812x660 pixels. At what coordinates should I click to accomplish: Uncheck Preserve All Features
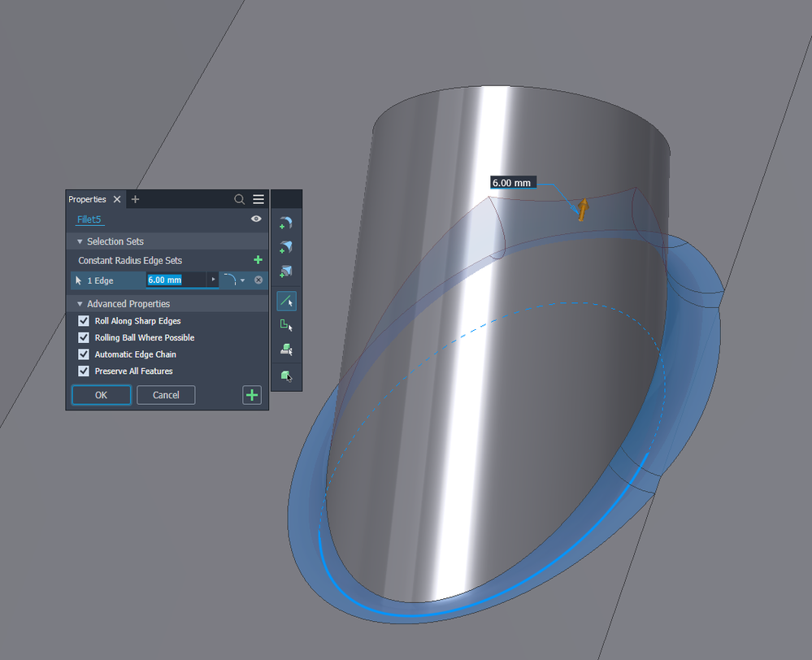coord(84,371)
